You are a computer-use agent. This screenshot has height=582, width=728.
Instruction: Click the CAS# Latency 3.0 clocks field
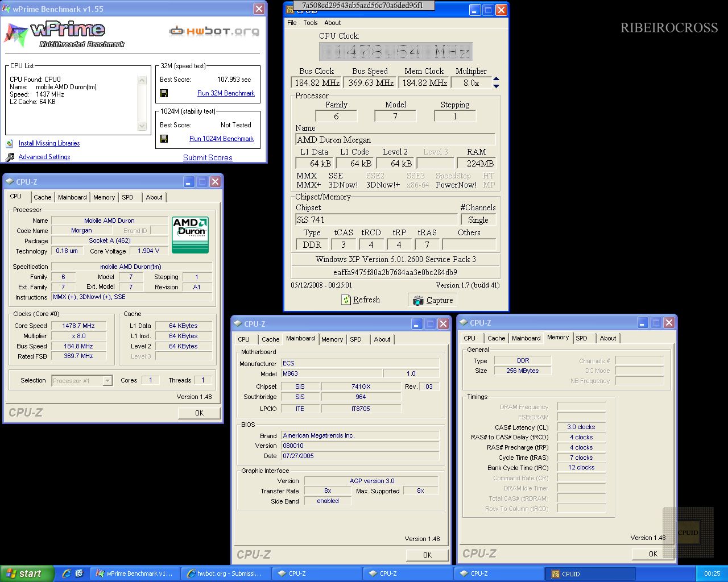tap(581, 427)
